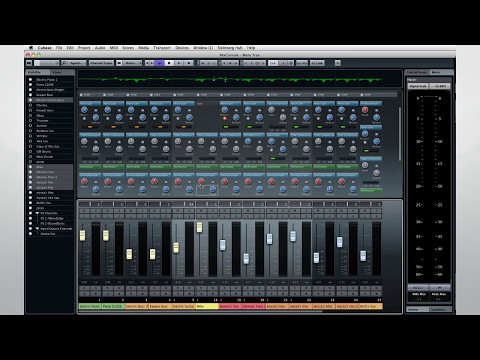Open the Racks dropdown in the toolbar

coord(132,63)
